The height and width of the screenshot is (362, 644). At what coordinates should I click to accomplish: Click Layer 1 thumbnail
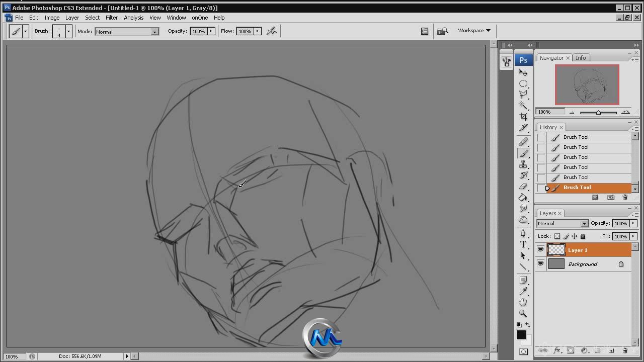pos(556,250)
